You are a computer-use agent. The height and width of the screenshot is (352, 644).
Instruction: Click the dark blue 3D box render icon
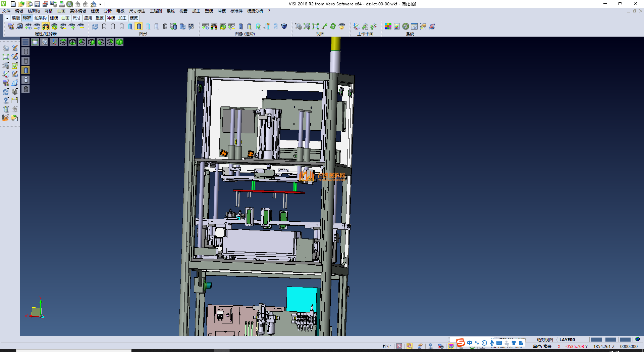[284, 26]
